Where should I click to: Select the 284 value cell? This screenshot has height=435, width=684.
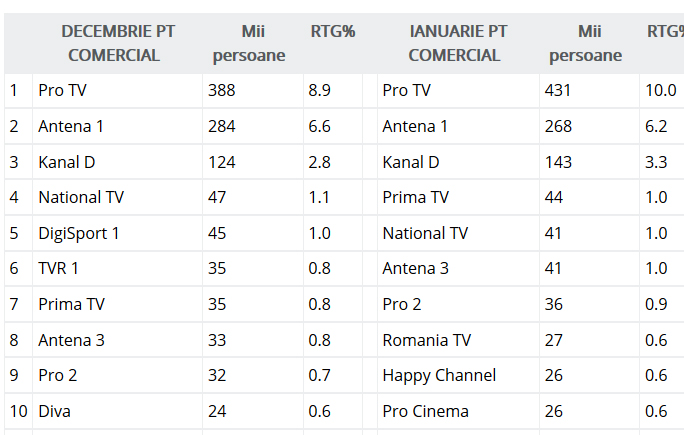(x=221, y=126)
